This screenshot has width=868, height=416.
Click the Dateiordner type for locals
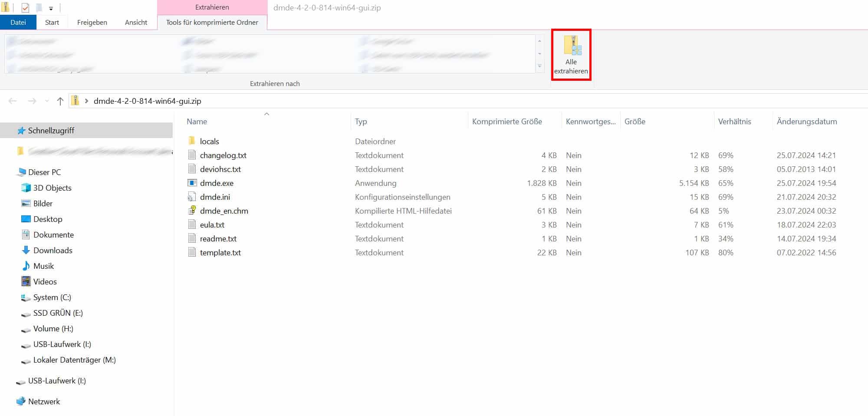click(x=375, y=141)
